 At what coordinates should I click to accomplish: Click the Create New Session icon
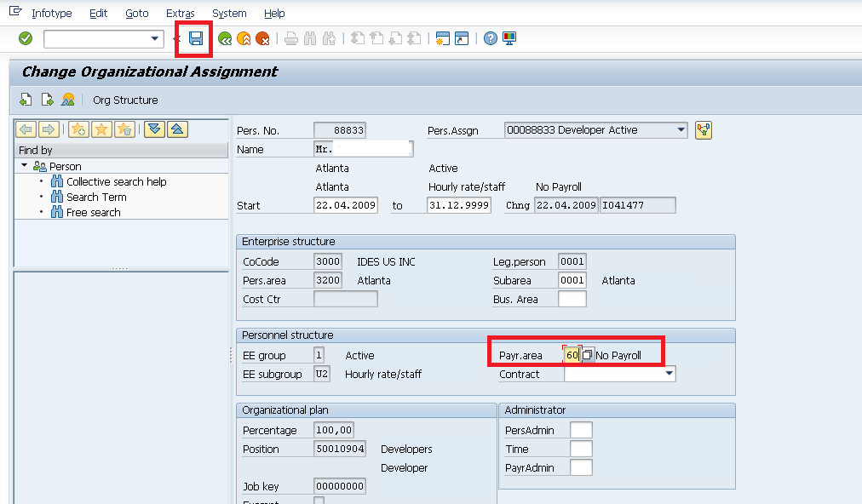[441, 38]
